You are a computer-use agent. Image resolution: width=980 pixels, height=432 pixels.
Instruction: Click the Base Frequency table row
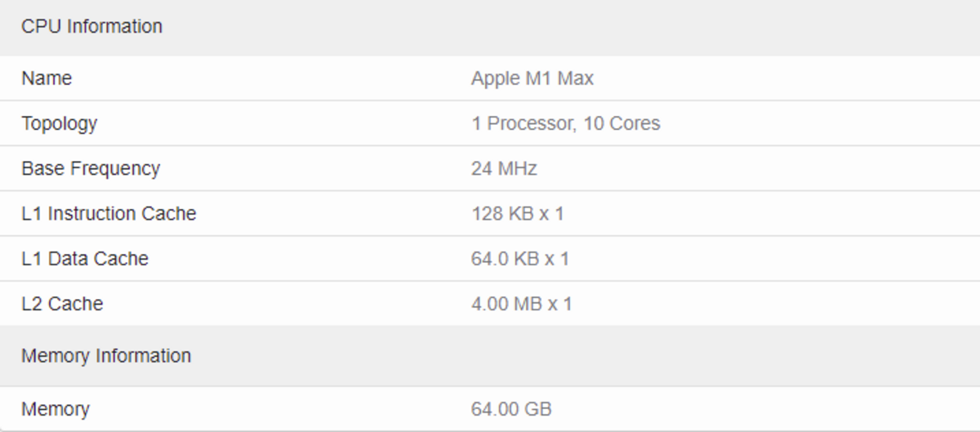pyautogui.click(x=490, y=168)
